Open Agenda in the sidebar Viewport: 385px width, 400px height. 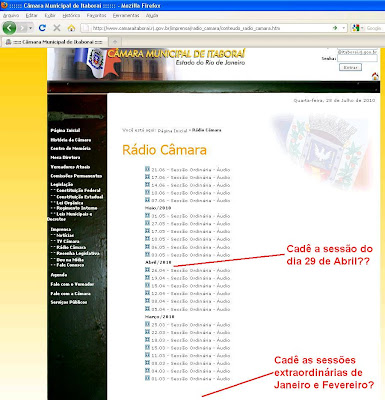(x=59, y=275)
